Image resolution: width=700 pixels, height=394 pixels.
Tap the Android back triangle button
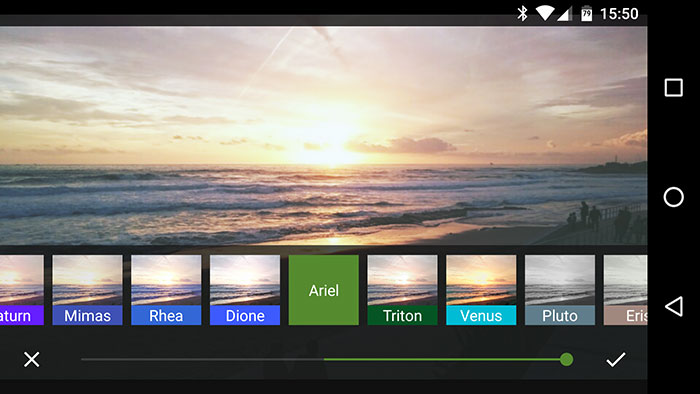click(674, 307)
